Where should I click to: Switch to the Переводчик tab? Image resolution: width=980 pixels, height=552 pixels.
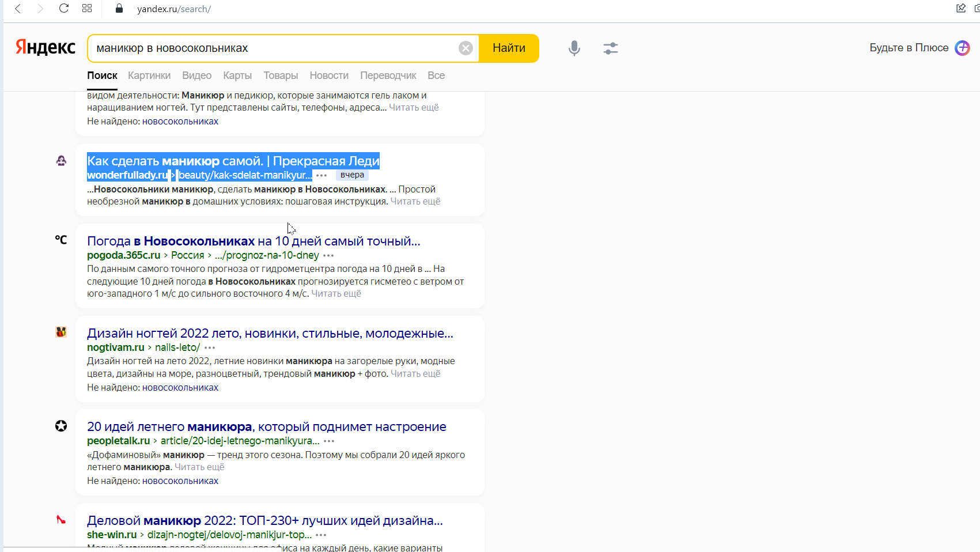coord(388,75)
